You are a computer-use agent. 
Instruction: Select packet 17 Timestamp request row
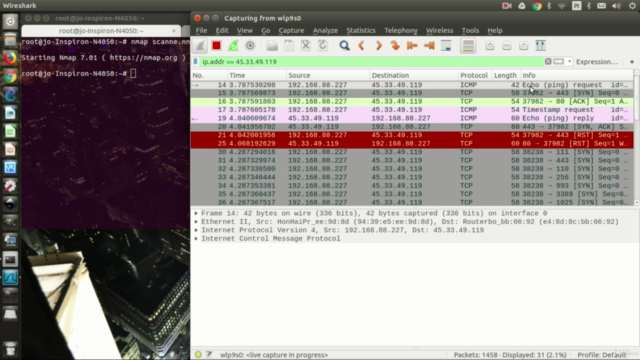click(412, 110)
